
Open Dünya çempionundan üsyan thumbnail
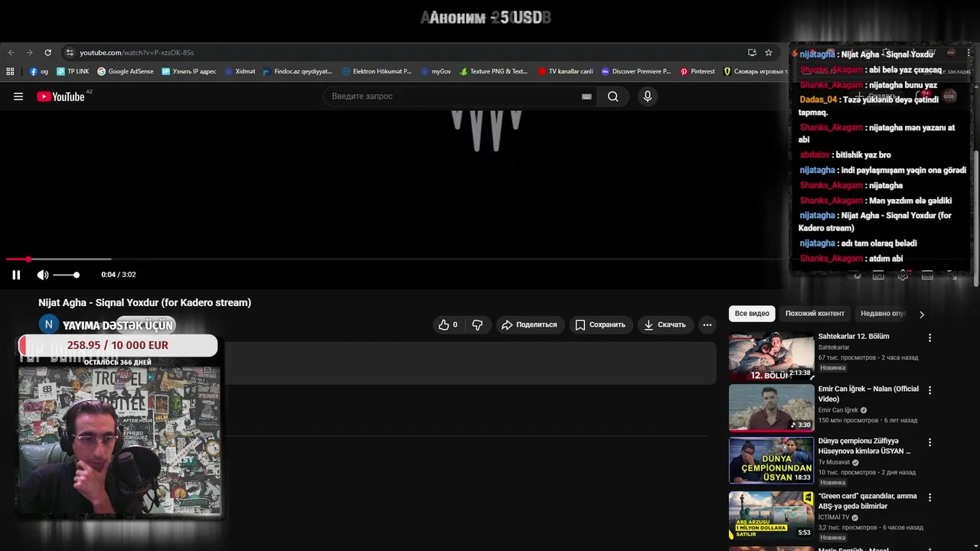tap(771, 461)
